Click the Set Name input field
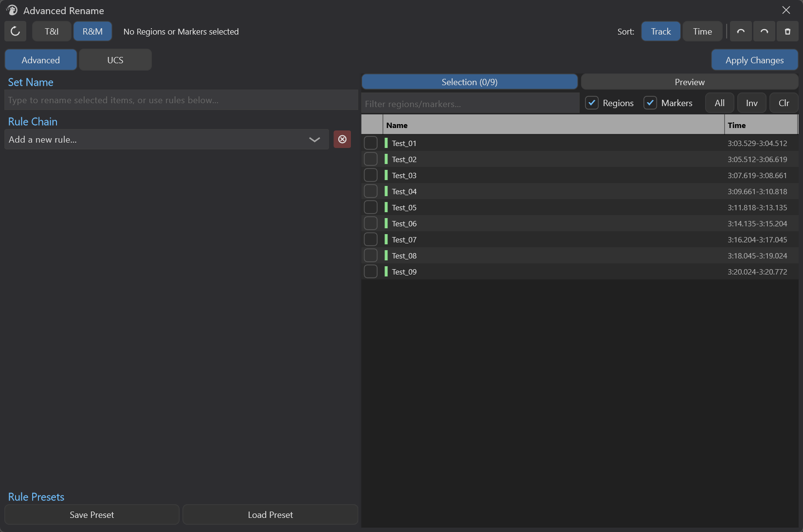This screenshot has width=803, height=532. (x=181, y=100)
